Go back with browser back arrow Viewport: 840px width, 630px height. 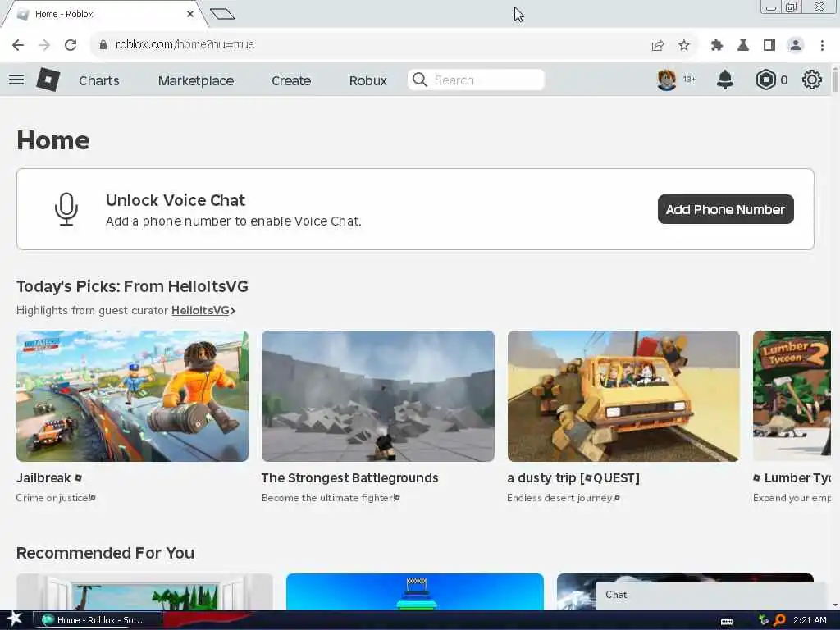[x=18, y=45]
